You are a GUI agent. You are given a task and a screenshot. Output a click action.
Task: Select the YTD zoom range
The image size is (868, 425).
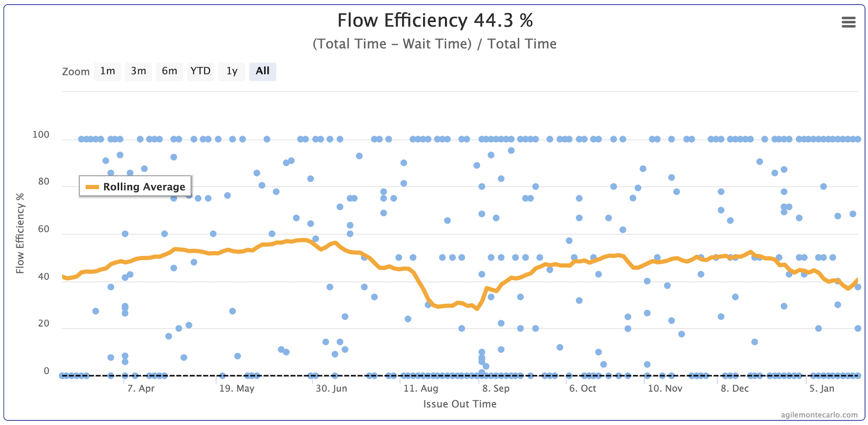click(x=200, y=71)
